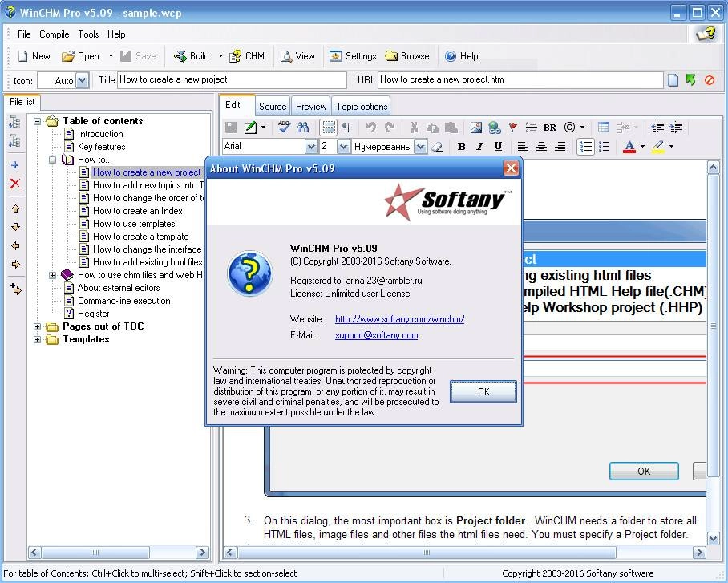This screenshot has width=728, height=583.
Task: Toggle the bulleted list button
Action: (x=604, y=147)
